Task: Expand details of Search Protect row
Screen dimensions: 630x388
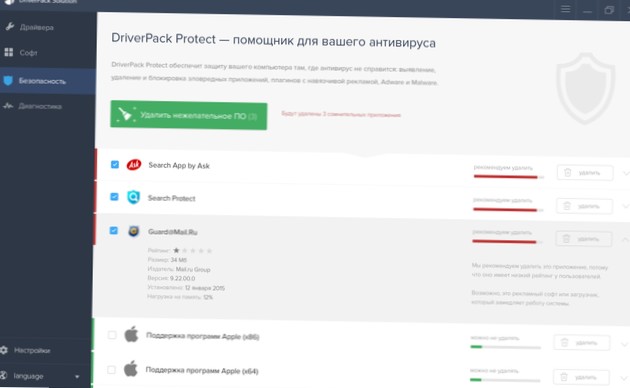Action: [626, 206]
